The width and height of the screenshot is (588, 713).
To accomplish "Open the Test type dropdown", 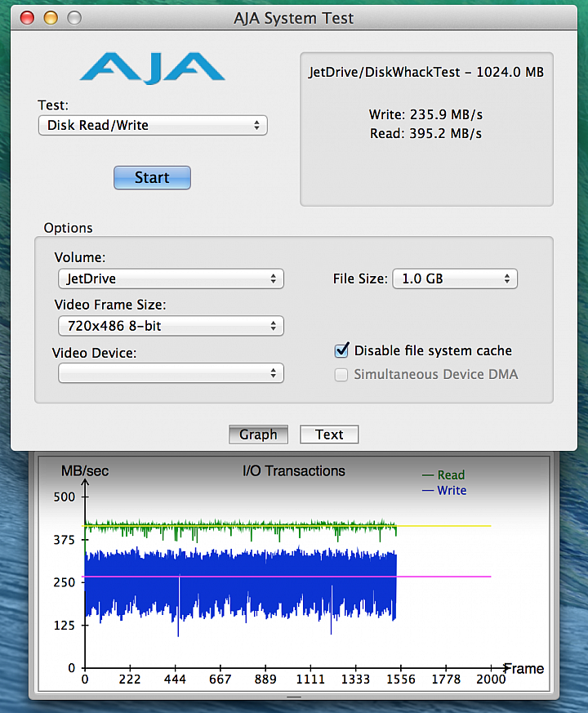I will pyautogui.click(x=153, y=125).
